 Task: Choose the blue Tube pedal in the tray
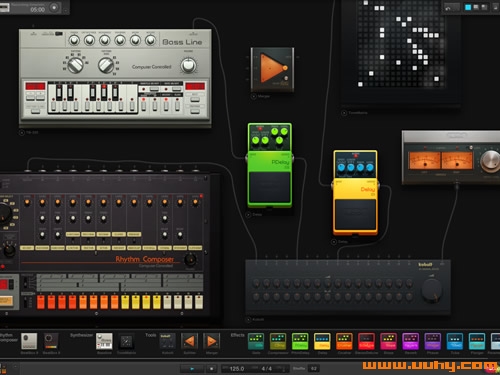(455, 341)
